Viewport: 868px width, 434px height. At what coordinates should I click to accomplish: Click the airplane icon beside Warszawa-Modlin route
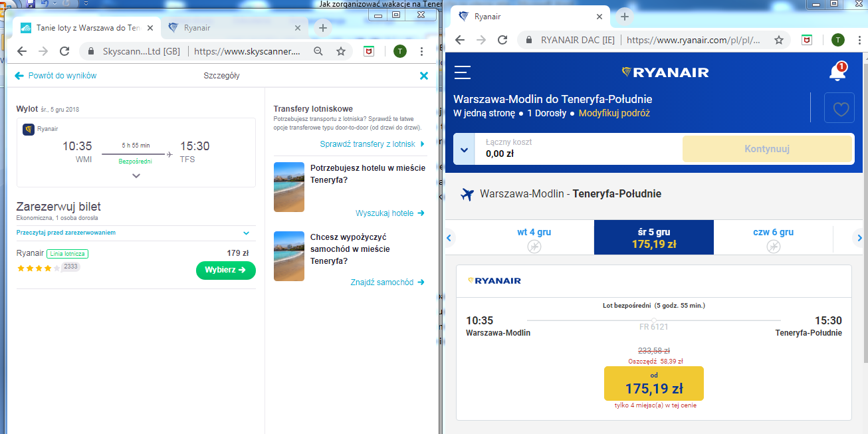[x=467, y=195]
